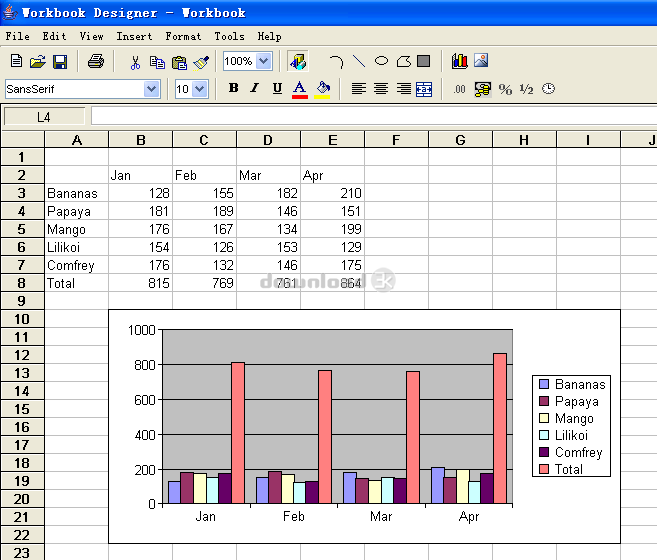Viewport: 657px width, 560px height.
Task: Click the formula bar input field
Action: [374, 117]
